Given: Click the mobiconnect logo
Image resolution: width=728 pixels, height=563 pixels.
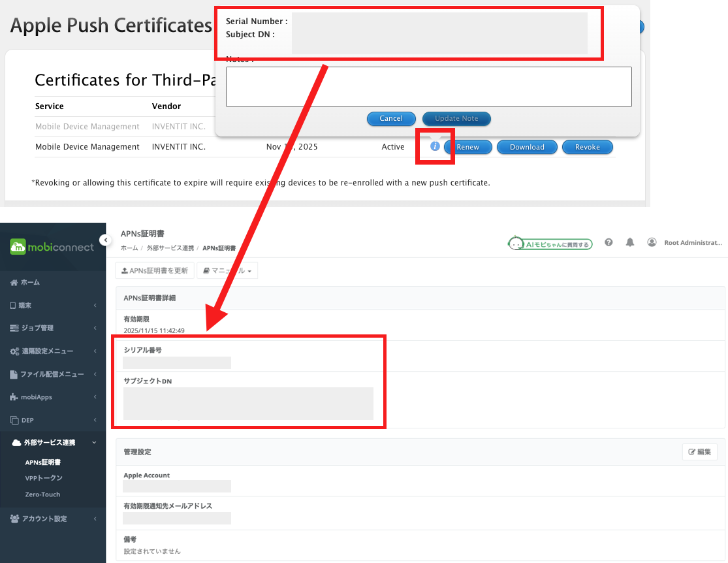Looking at the screenshot, I should (52, 247).
